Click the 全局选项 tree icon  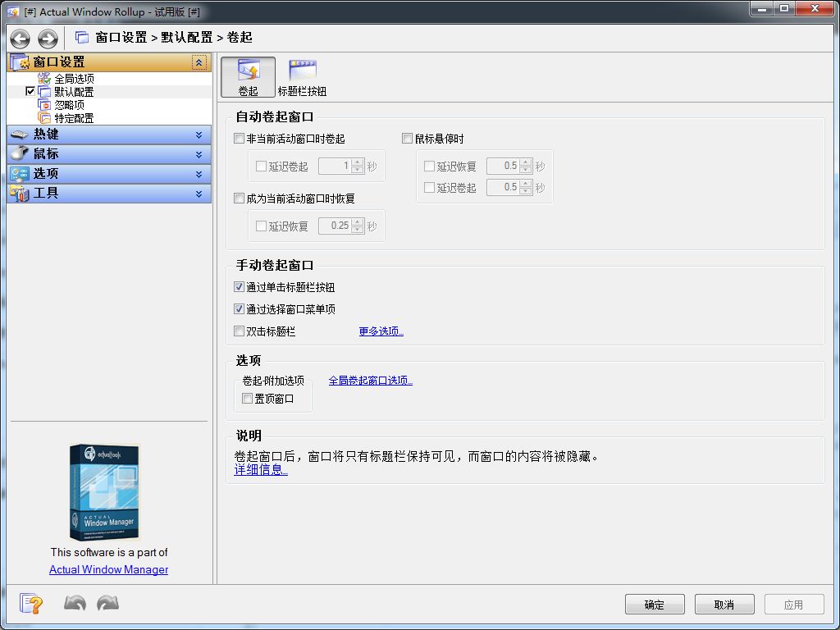click(45, 79)
